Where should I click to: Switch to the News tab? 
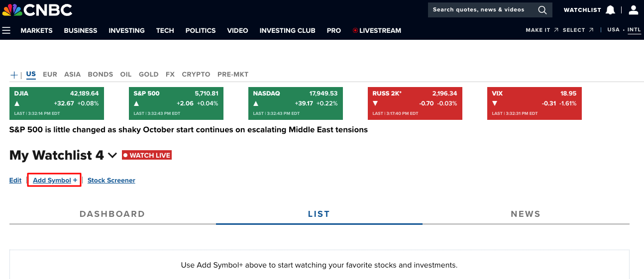525,214
